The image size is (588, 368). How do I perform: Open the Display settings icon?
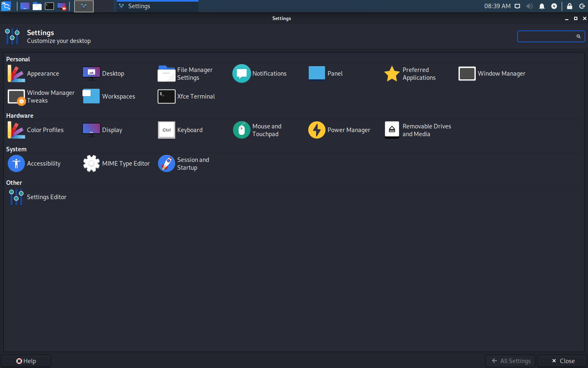pyautogui.click(x=91, y=130)
